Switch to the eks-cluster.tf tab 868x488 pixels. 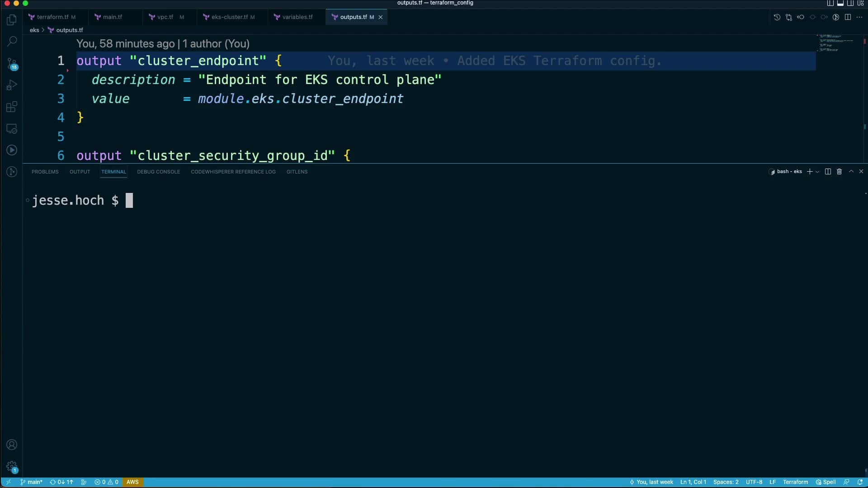coord(230,17)
